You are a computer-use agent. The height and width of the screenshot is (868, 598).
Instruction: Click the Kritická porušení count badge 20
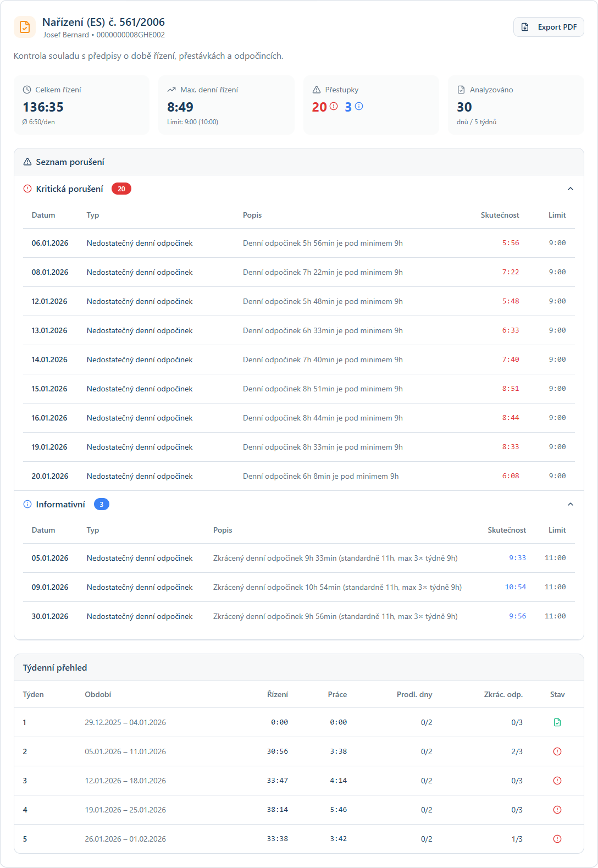(x=121, y=189)
